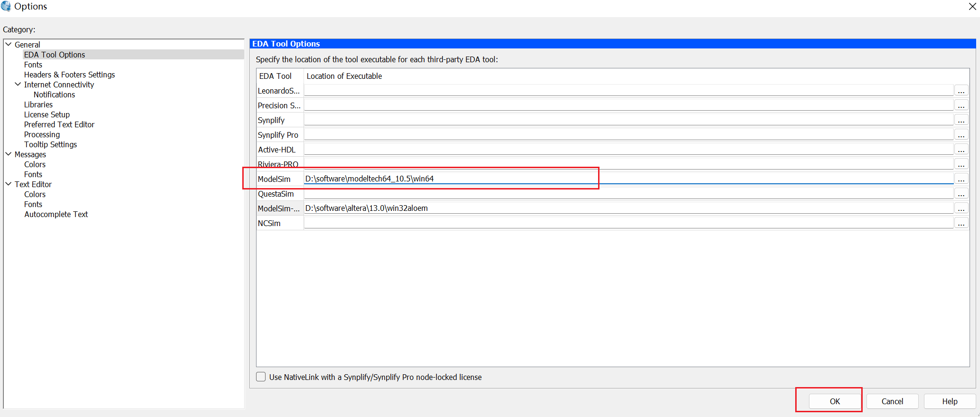Open Fonts under Messages

click(33, 174)
